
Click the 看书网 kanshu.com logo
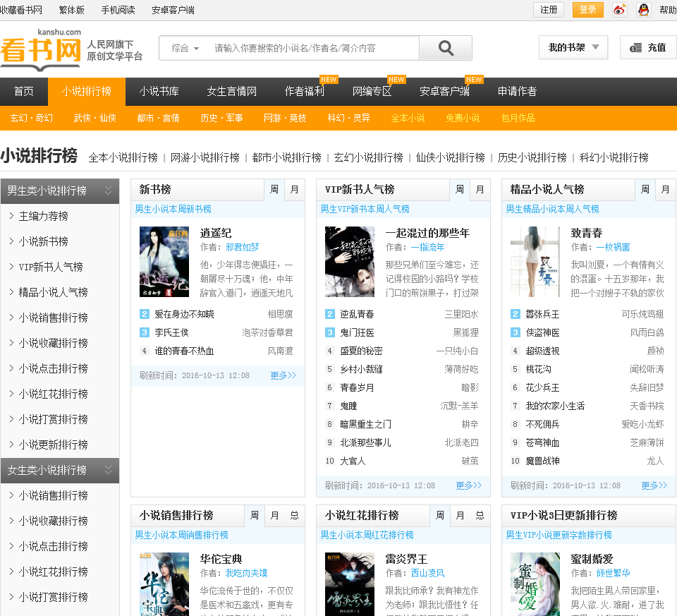pos(41,49)
